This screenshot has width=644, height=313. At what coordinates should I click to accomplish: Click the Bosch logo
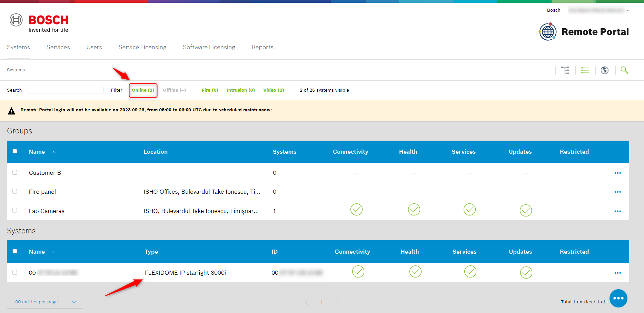pyautogui.click(x=39, y=23)
